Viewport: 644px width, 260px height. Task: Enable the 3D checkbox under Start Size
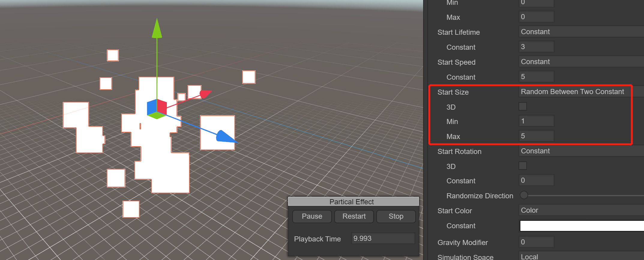coord(523,107)
